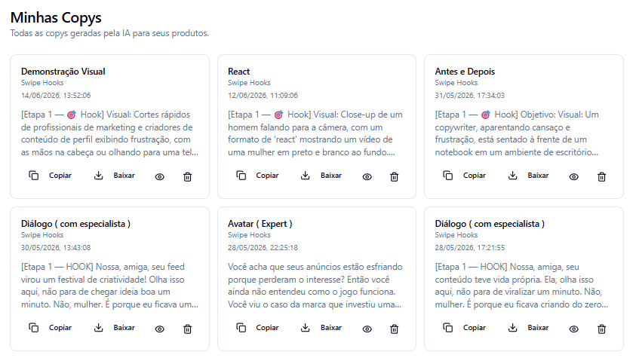The height and width of the screenshot is (364, 636).
Task: Baixar the Avatar ( Expert ) copy
Action: tap(322, 328)
